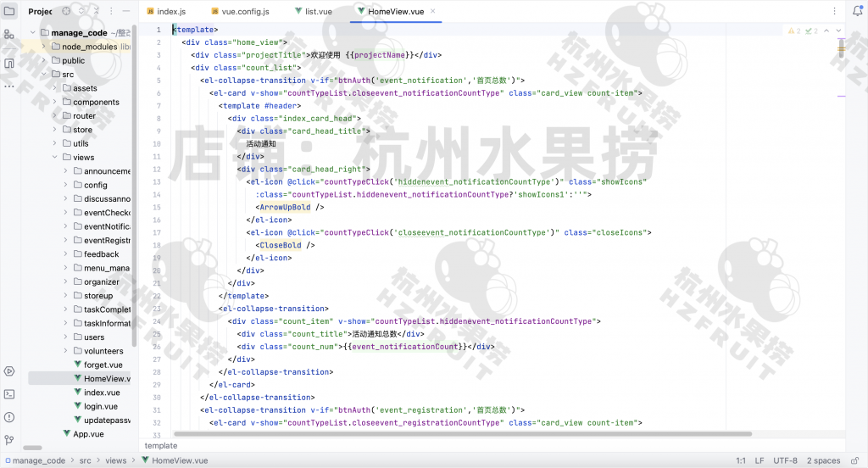Expand the assets folder

pos(54,88)
